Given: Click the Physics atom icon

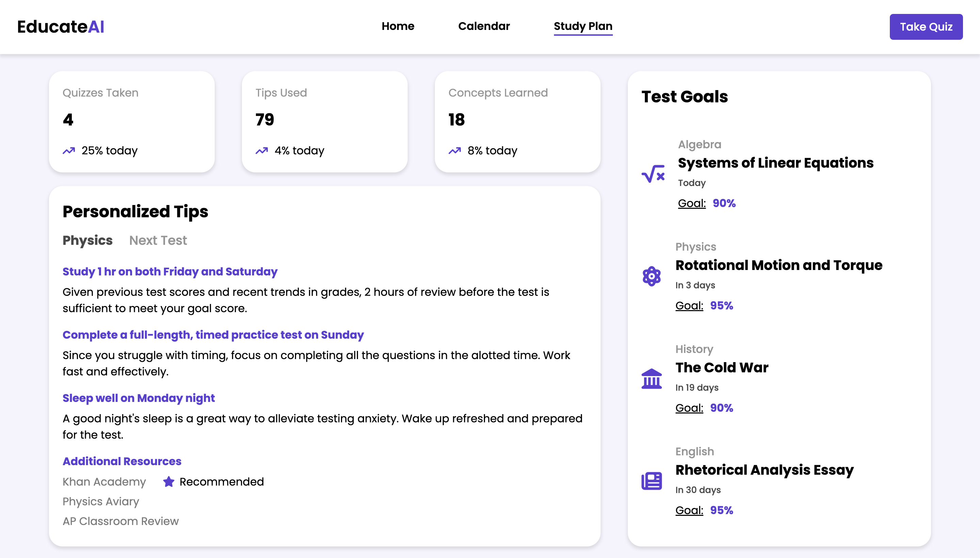Looking at the screenshot, I should (651, 276).
